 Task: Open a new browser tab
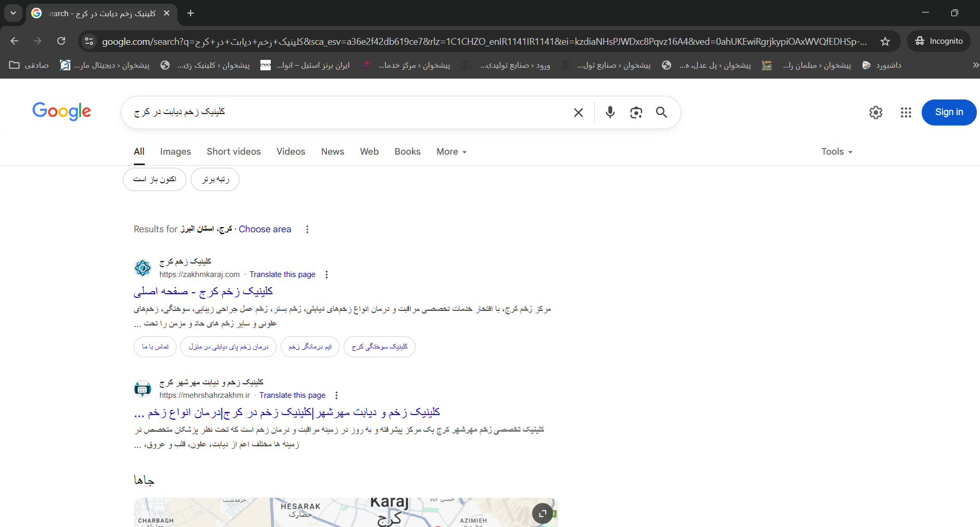point(191,13)
